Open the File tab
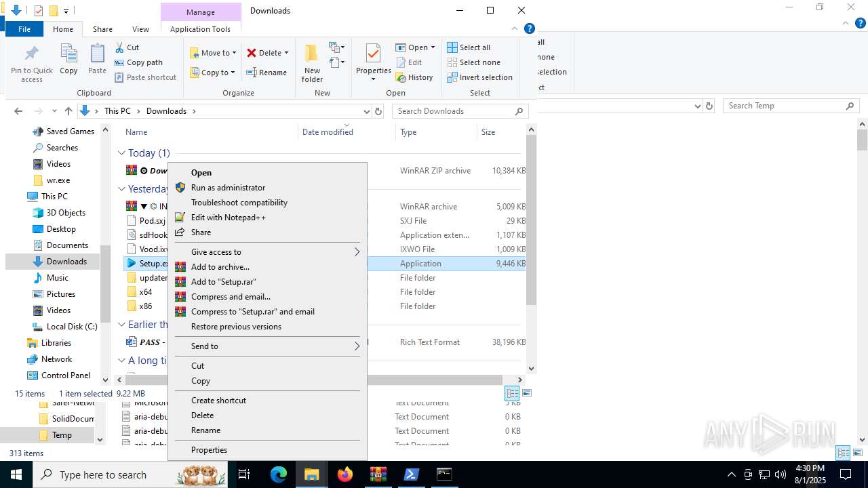 point(24,29)
